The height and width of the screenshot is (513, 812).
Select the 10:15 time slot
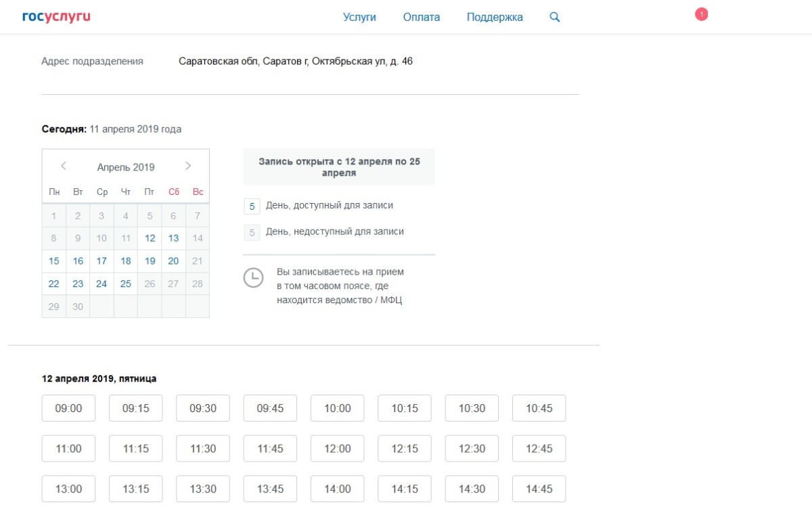[x=405, y=408]
